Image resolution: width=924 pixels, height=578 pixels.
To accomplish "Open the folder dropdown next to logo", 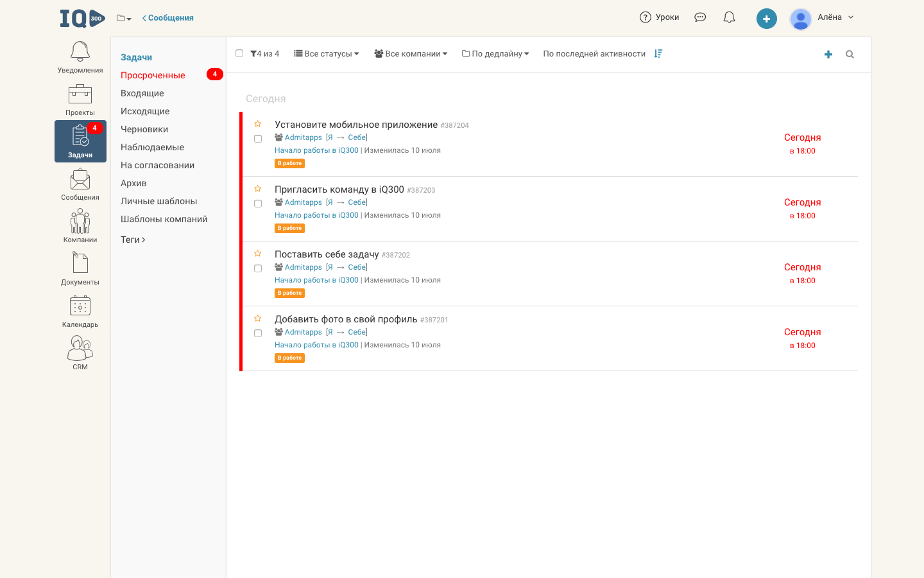I will [124, 18].
